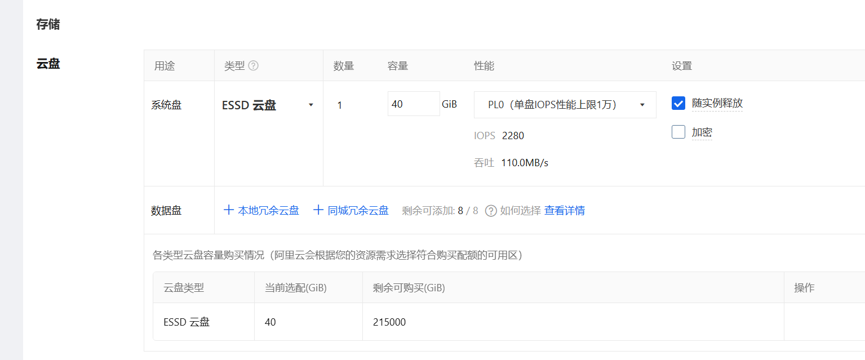865x360 pixels.
Task: Click the 剩余可添加: 8 / 8 text
Action: click(x=440, y=210)
